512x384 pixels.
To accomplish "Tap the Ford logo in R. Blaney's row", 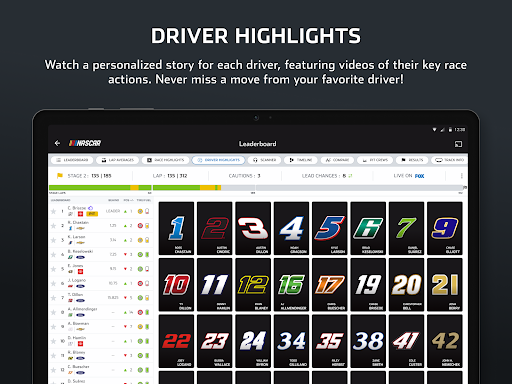I will click(80, 358).
